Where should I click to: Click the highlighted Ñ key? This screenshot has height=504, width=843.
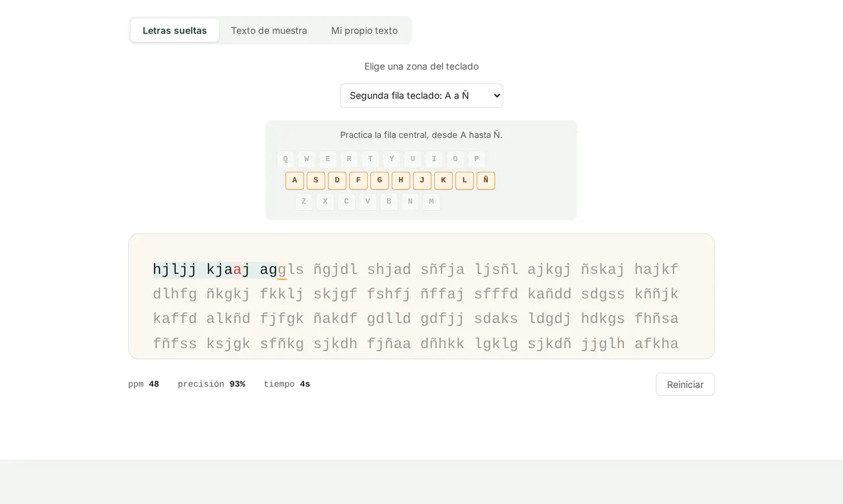click(486, 180)
